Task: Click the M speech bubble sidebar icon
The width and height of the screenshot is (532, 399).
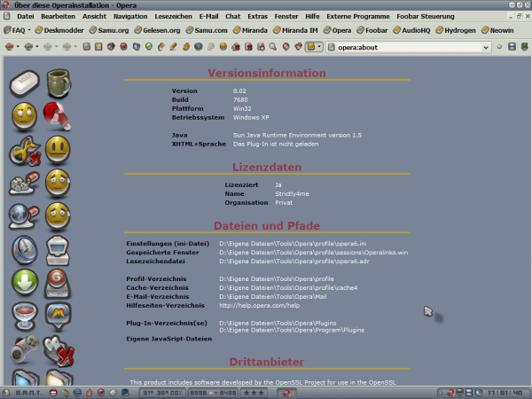Action: click(58, 317)
